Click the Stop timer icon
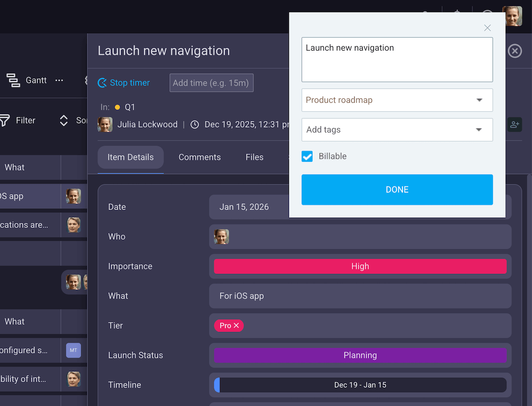Screen dimensions: 532x406 point(102,82)
